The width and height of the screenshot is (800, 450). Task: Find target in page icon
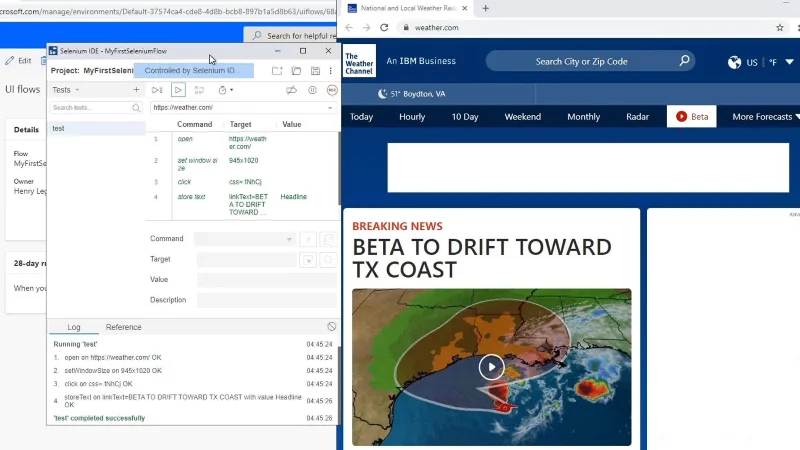pyautogui.click(x=328, y=260)
